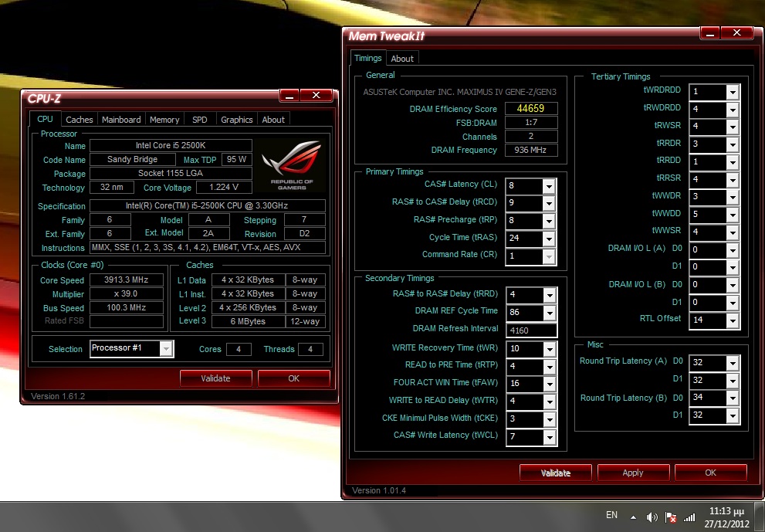The height and width of the screenshot is (532, 765).
Task: Open the WRITE Recovery Time (tWR) dropdown
Action: (550, 349)
